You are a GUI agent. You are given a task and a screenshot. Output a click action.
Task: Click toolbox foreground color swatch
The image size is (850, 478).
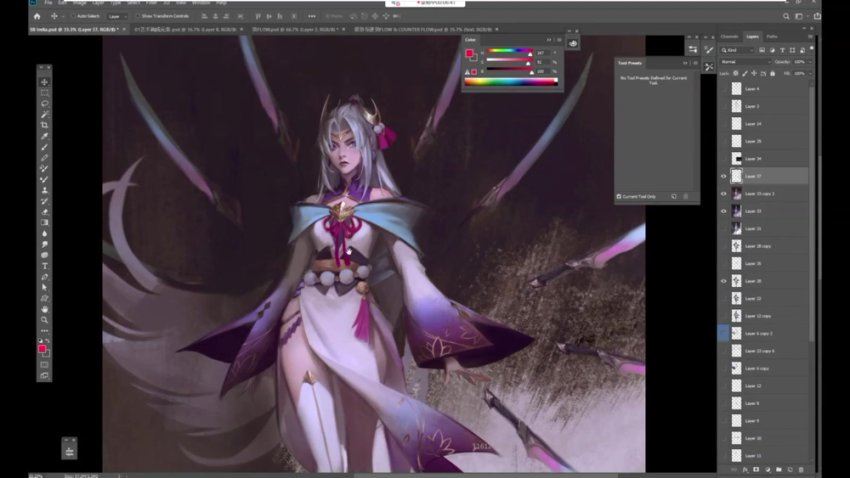tap(42, 348)
